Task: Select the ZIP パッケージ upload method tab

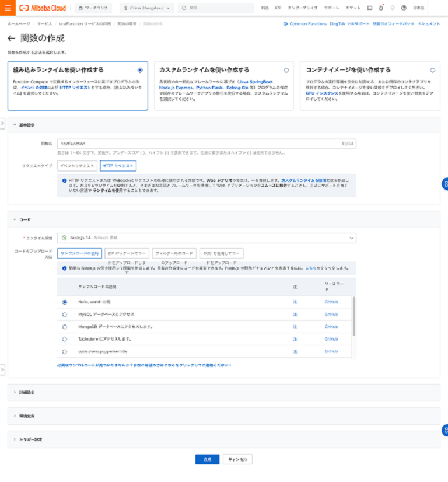Action: [x=127, y=253]
